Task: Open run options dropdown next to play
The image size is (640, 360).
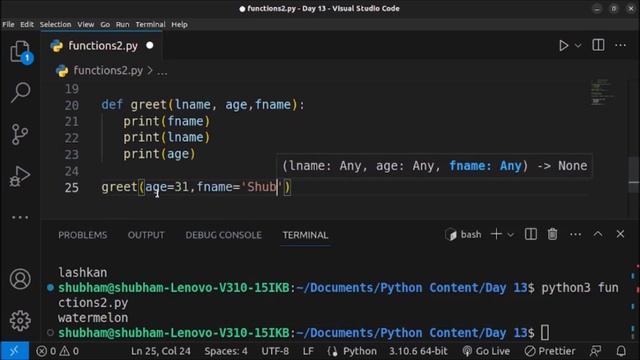Action: coord(578,46)
